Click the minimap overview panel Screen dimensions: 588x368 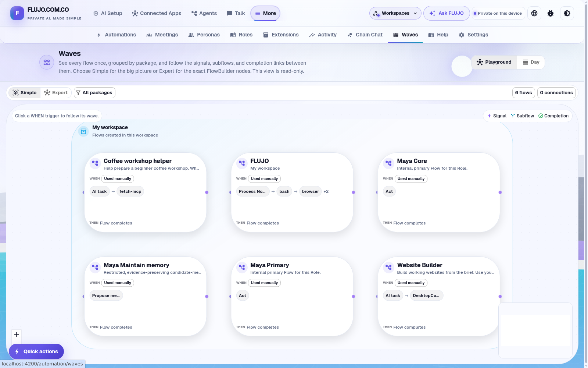[x=535, y=330]
